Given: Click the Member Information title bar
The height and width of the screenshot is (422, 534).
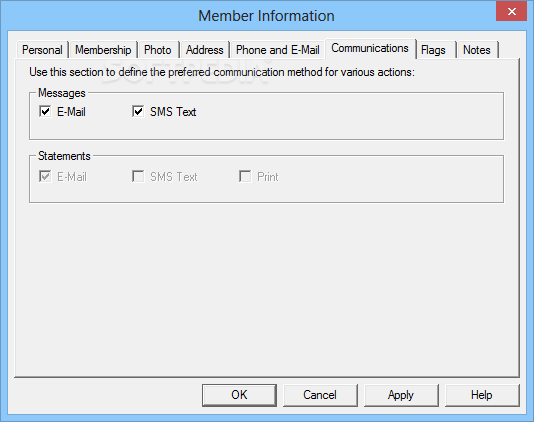Looking at the screenshot, I should click(x=266, y=16).
